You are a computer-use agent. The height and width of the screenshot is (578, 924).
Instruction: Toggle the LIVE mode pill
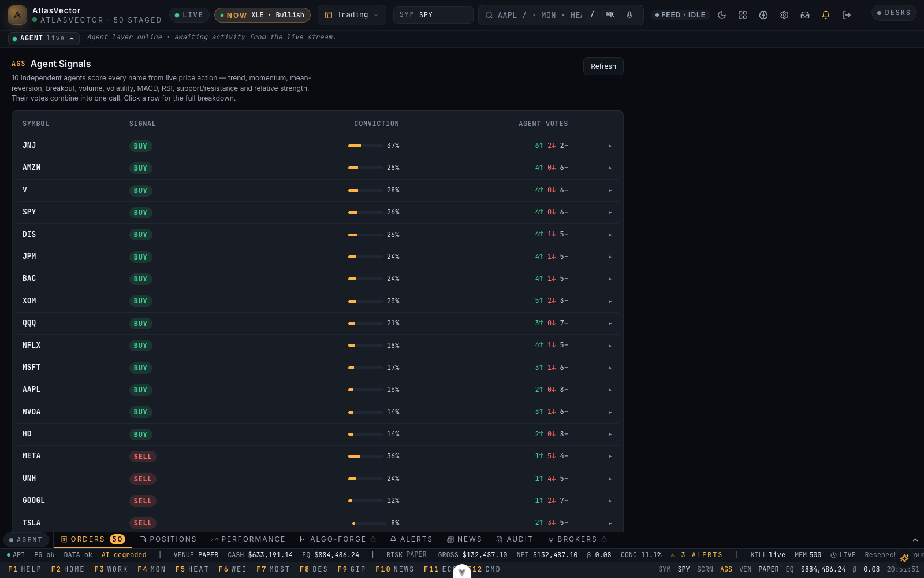click(189, 15)
